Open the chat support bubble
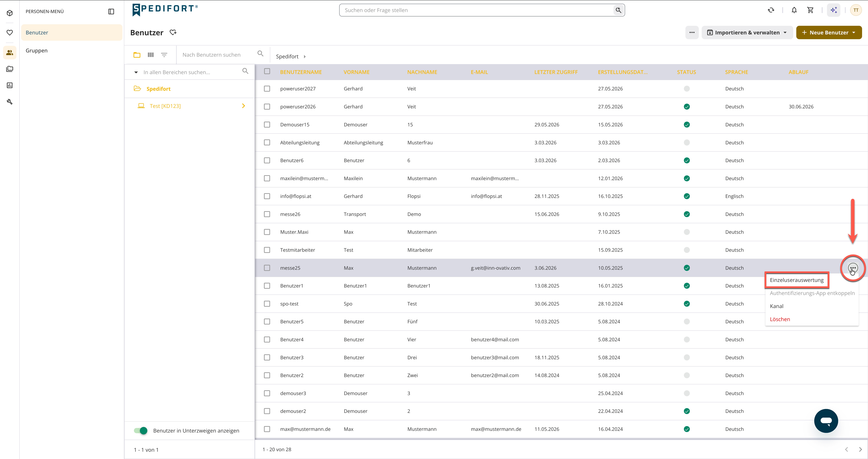Screen dimensions: 868x459 [x=826, y=420]
